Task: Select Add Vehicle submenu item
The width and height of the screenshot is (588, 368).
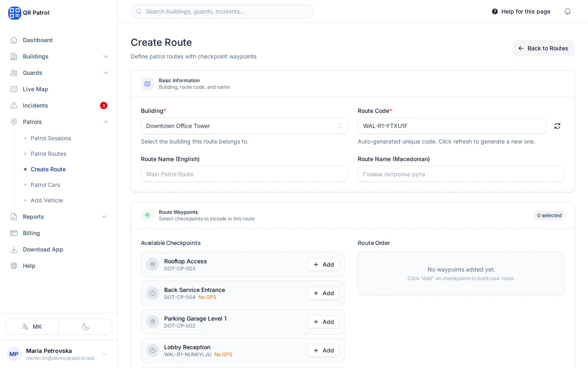Action: pyautogui.click(x=47, y=200)
